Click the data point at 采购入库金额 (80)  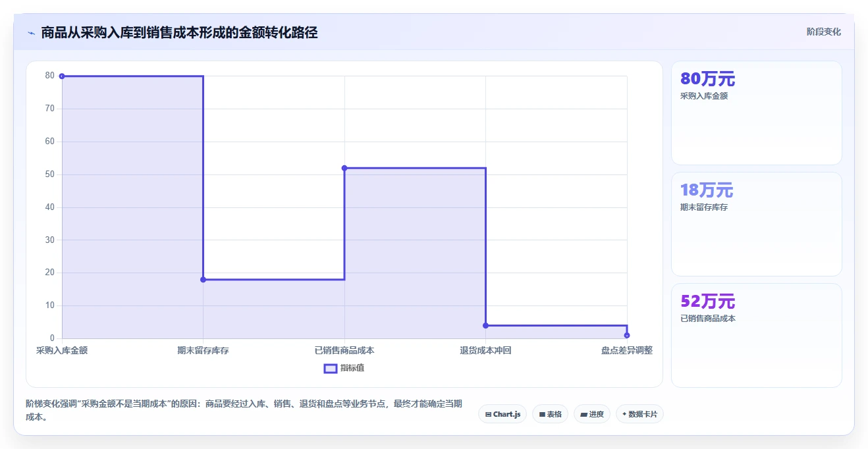(62, 76)
